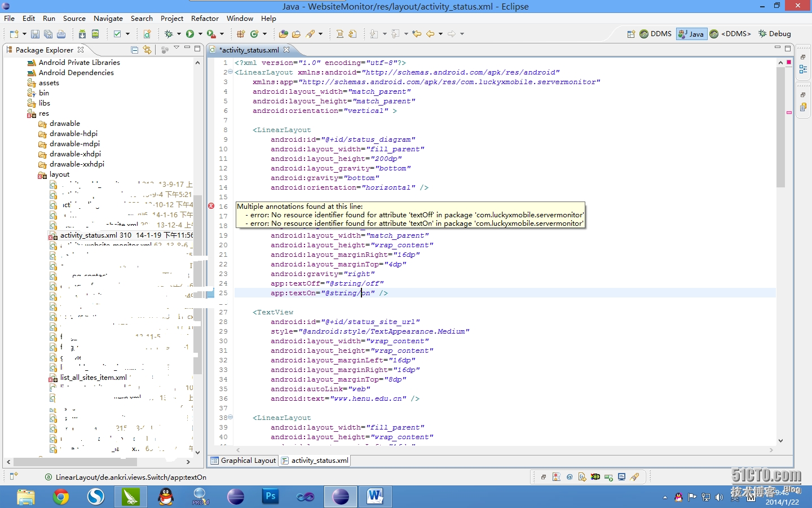Click the Print icon in the toolbar

point(61,34)
